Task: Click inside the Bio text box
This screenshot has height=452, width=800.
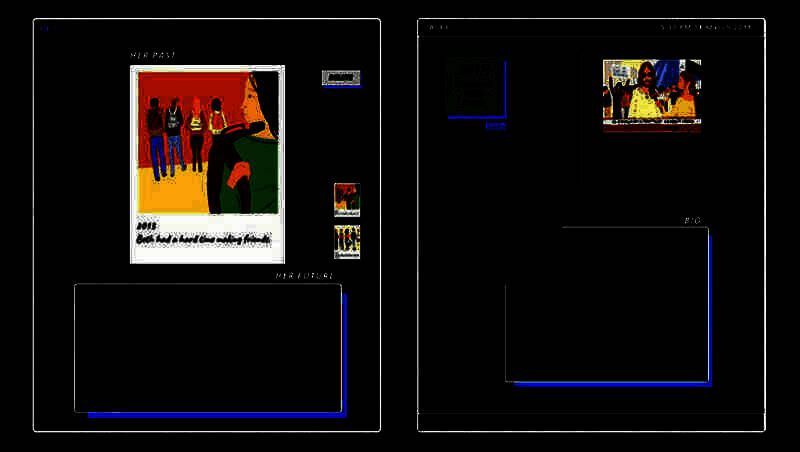Action: pos(607,304)
